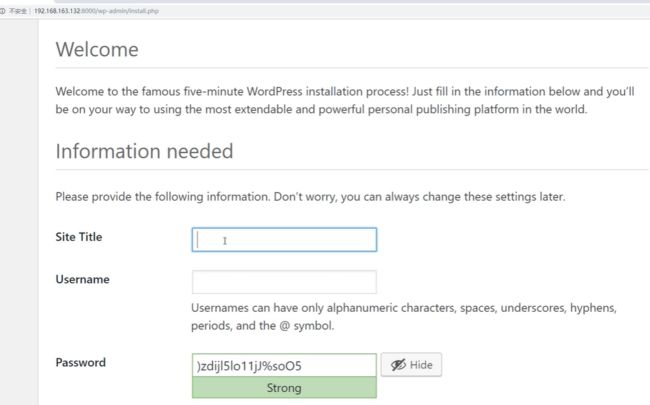This screenshot has width=650, height=405.
Task: Click the Username label
Action: coord(82,279)
